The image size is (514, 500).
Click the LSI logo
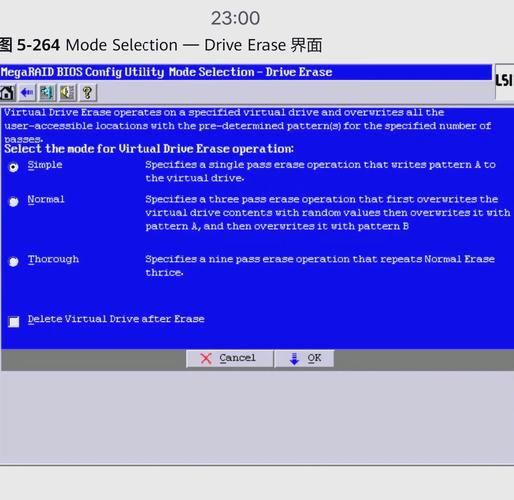[504, 81]
